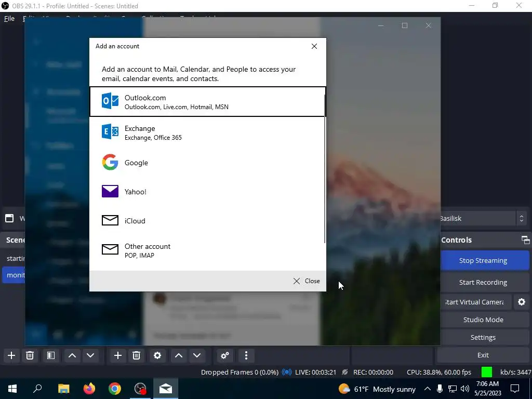The width and height of the screenshot is (532, 399).
Task: Open volume control tray icon
Action: 465,389
